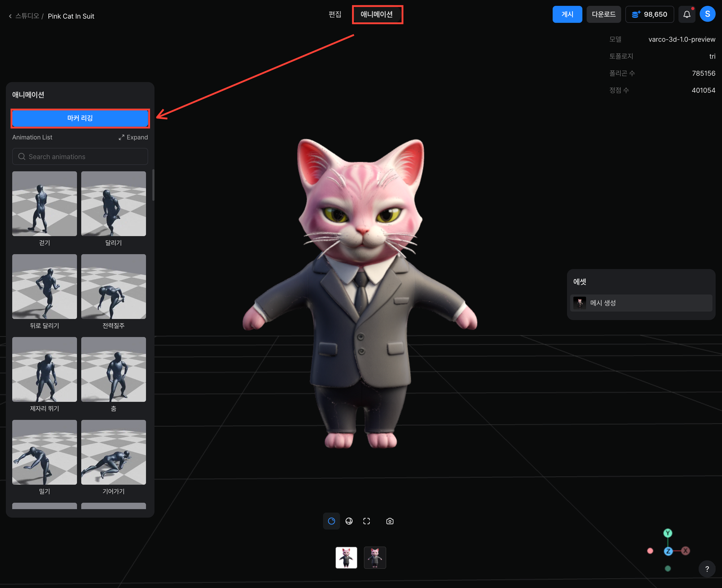The width and height of the screenshot is (722, 588).
Task: Open the 애니메이션 tab
Action: point(377,14)
